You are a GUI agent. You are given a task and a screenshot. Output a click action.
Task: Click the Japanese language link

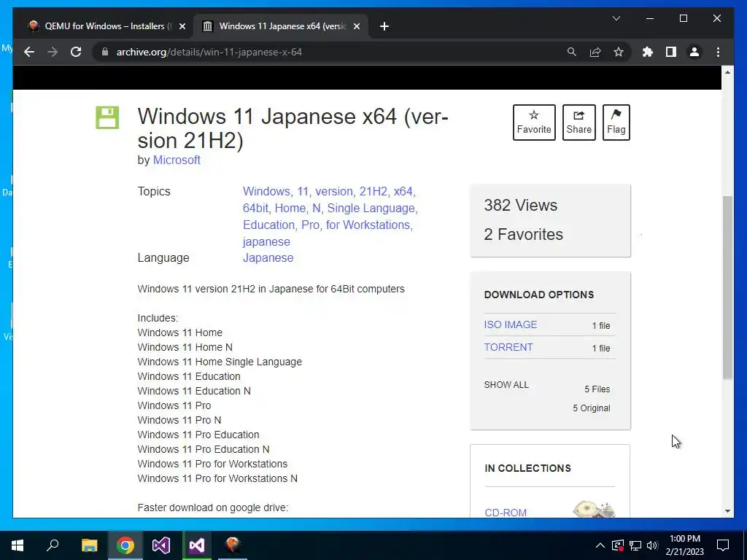coord(268,257)
